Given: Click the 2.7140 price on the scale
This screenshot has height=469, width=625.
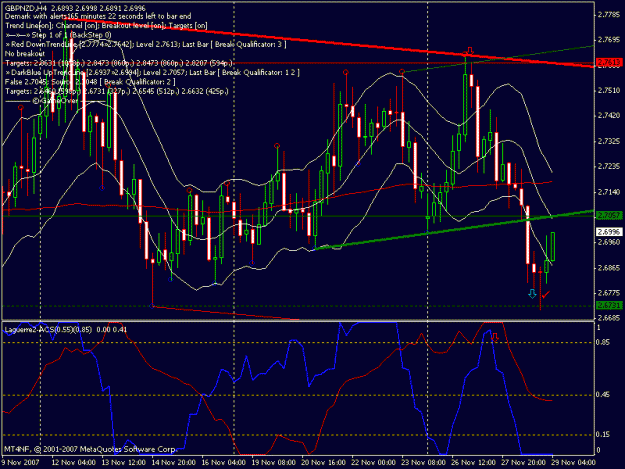Looking at the screenshot, I should 609,192.
